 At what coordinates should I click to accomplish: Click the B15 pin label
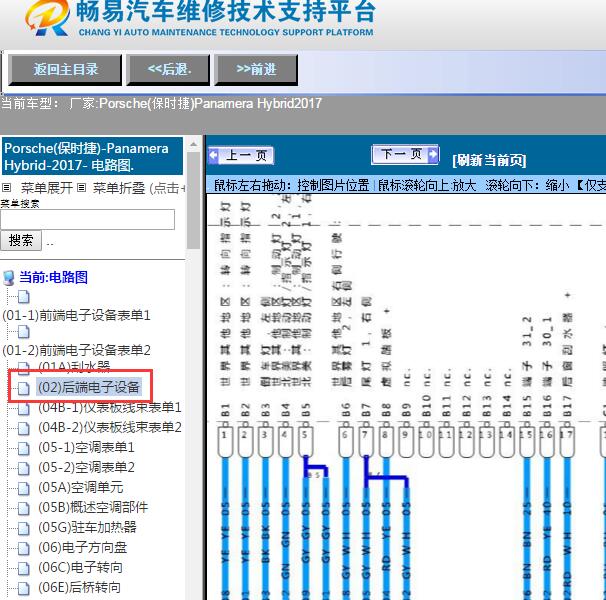pyautogui.click(x=526, y=406)
